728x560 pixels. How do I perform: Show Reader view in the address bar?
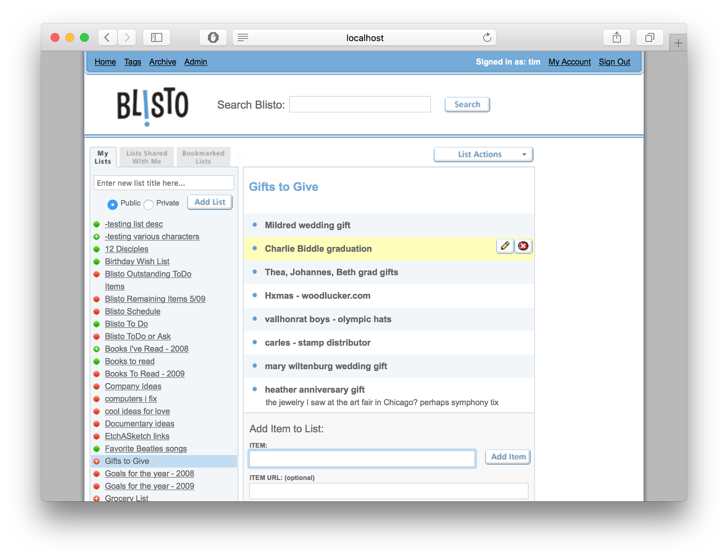point(243,38)
